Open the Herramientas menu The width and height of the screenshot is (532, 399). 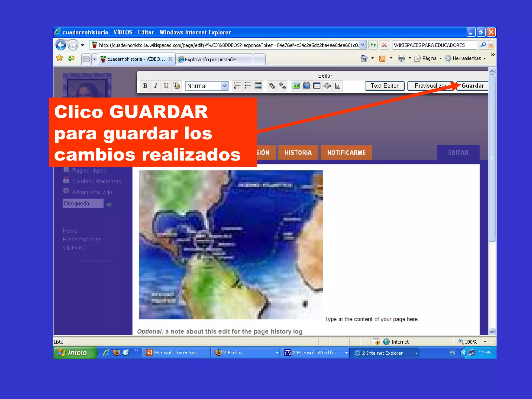pos(465,58)
